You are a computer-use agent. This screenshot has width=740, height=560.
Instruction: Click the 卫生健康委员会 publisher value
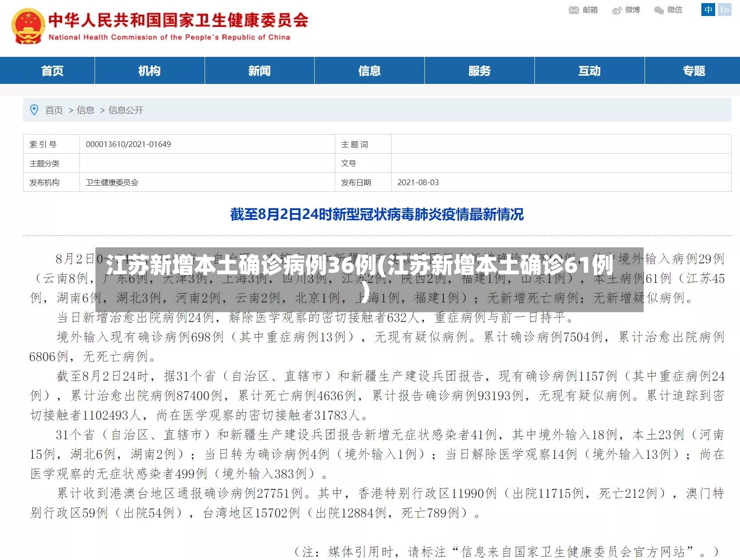pos(112,183)
